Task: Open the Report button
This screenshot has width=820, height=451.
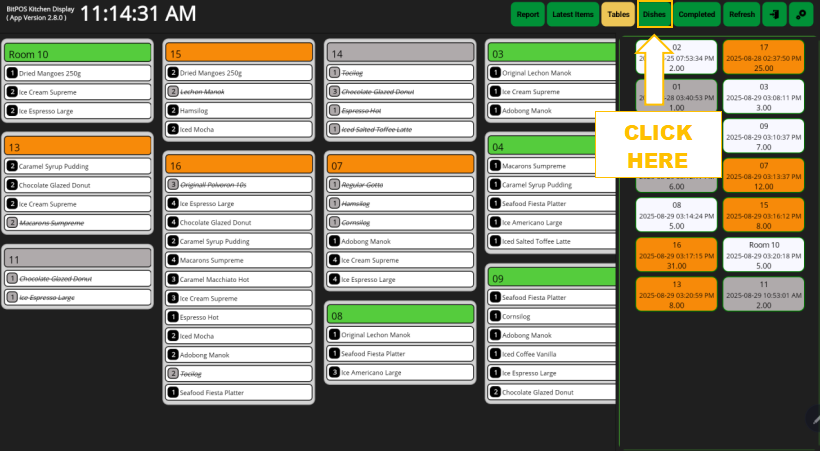Action: pyautogui.click(x=527, y=15)
